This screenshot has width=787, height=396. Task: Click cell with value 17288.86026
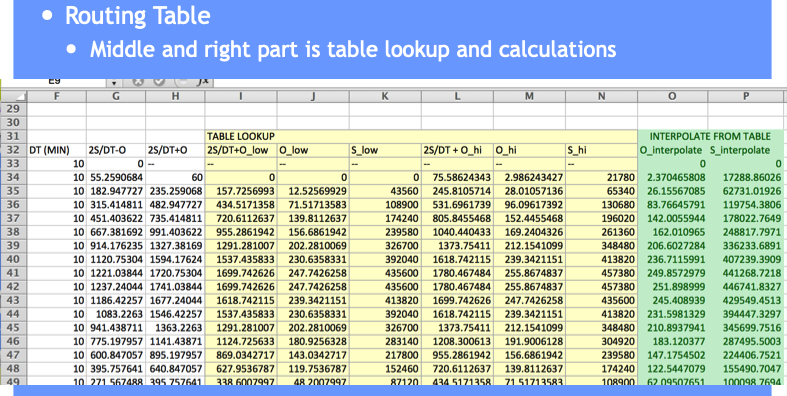(746, 177)
